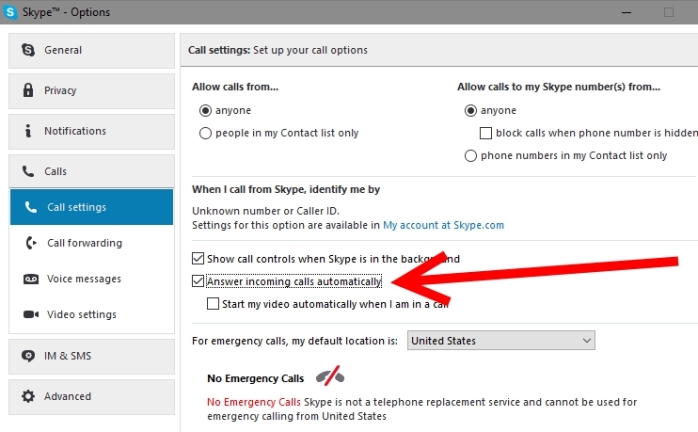
Task: Click the phone handset icon beside Calls
Action: click(28, 171)
